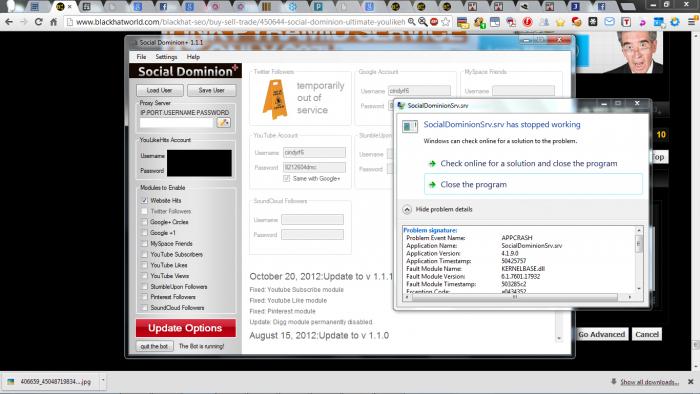Click the problem details vertical scrollbar thumb
Screen dimensions: 700x394
coord(639,244)
